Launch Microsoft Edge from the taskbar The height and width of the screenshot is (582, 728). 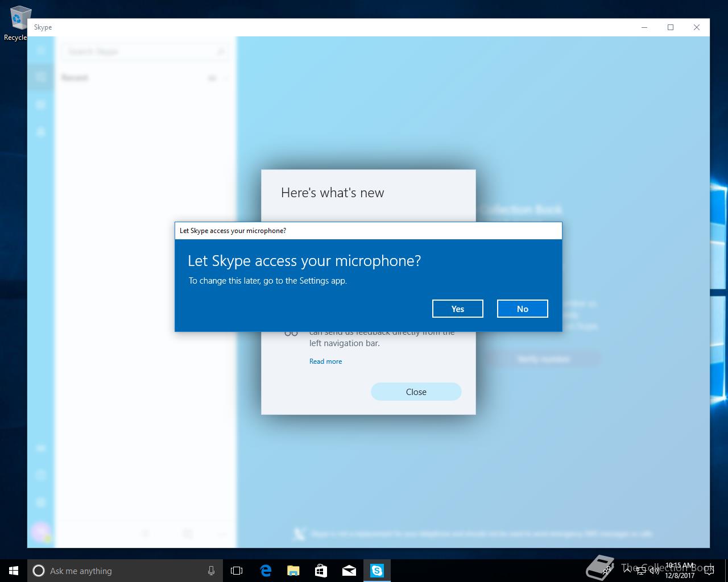[265, 571]
